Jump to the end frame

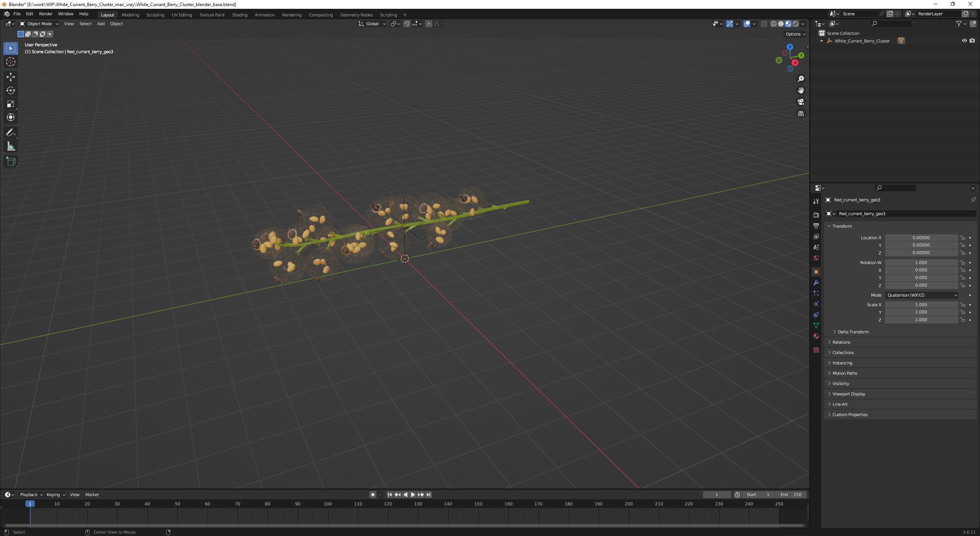(x=428, y=495)
